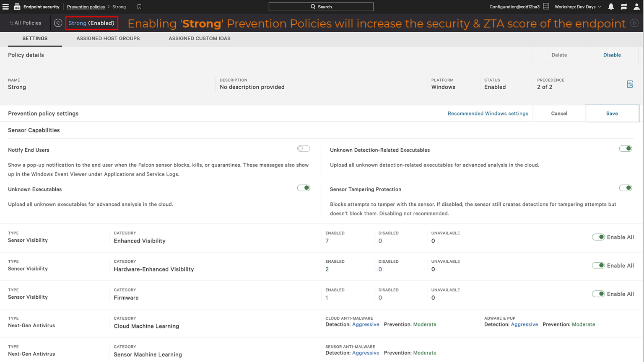644x362 pixels.
Task: Toggle Enable All for Firmware category
Action: pyautogui.click(x=598, y=294)
